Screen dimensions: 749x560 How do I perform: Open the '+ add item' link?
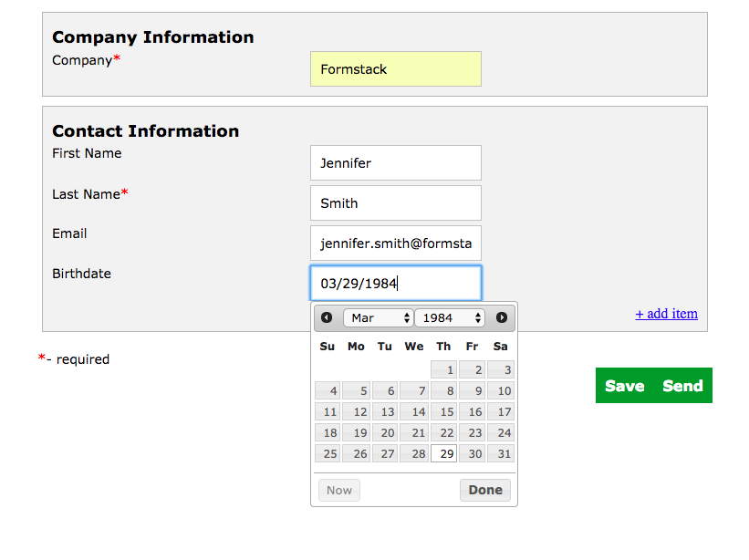coord(666,314)
